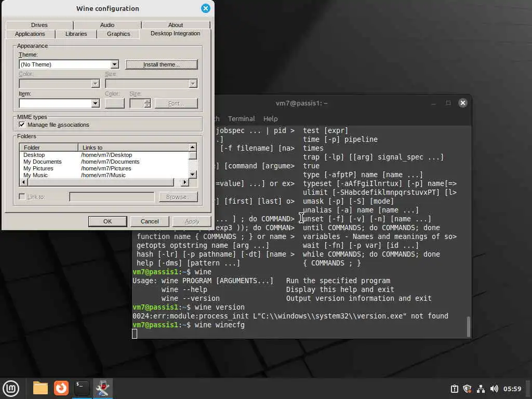Click the Apply button
Screen dimensions: 532x399
coord(192,221)
